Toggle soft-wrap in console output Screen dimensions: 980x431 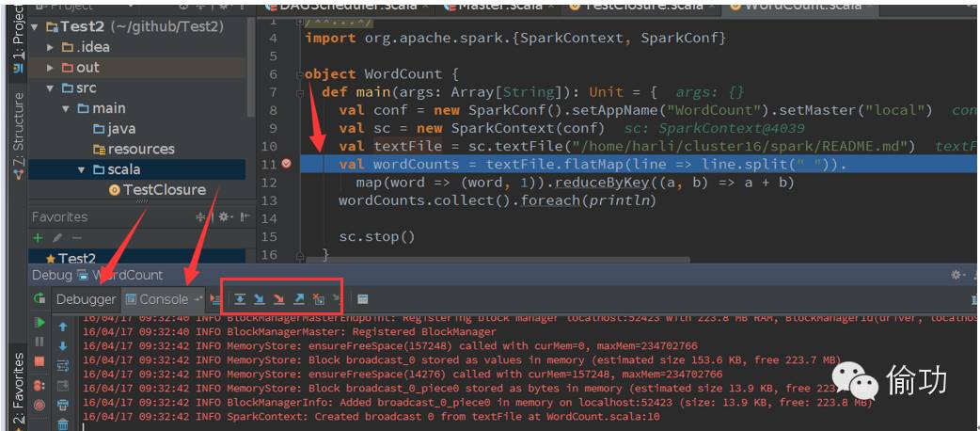(x=62, y=365)
